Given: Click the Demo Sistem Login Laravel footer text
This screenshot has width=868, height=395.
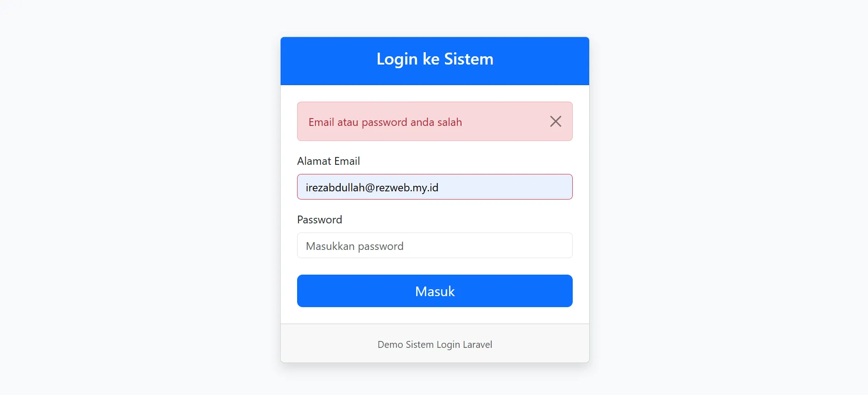Looking at the screenshot, I should (x=434, y=345).
